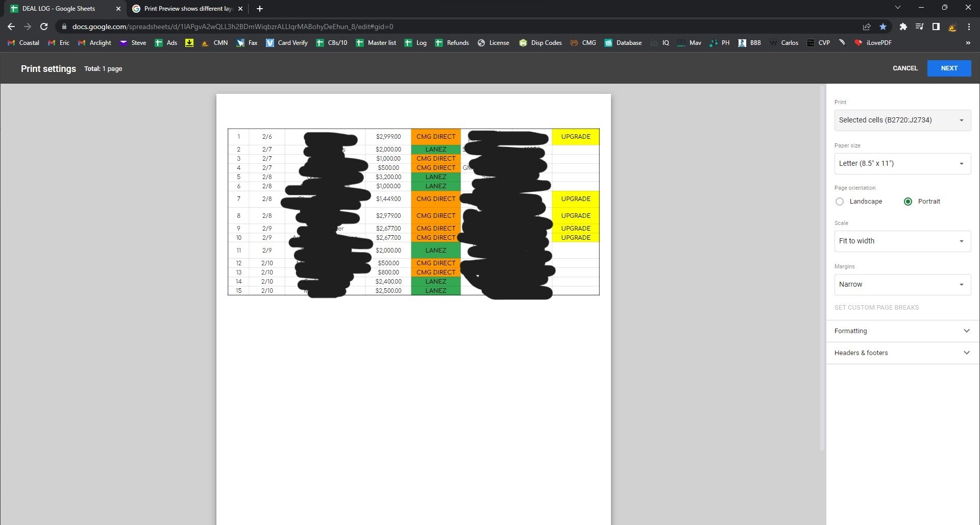Open the Paper size dropdown
Image resolution: width=980 pixels, height=525 pixels.
tap(901, 163)
